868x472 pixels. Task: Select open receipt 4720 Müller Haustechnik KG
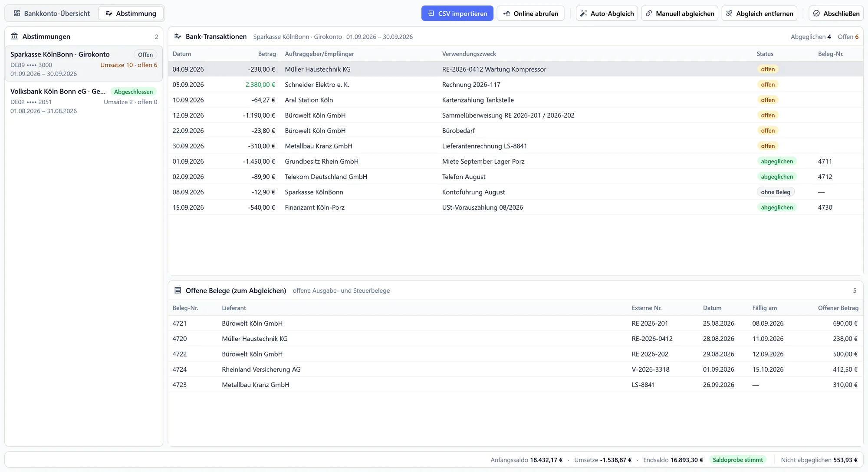pyautogui.click(x=515, y=339)
